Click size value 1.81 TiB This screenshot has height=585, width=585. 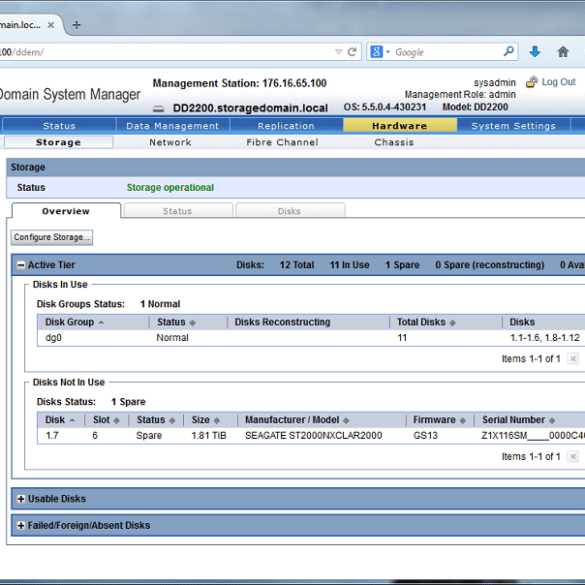coord(209,435)
